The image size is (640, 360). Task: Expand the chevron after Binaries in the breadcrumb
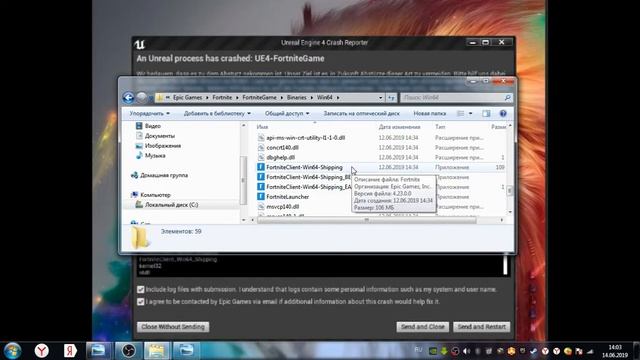[311, 98]
